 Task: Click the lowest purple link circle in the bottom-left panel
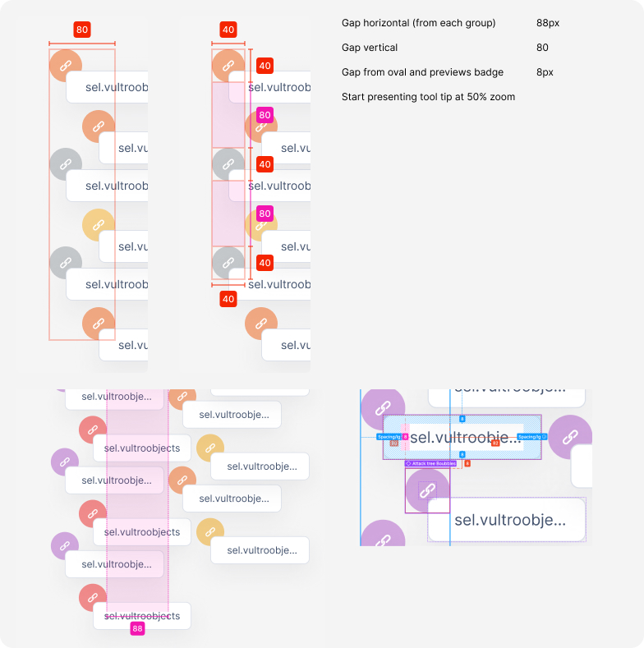(65, 546)
